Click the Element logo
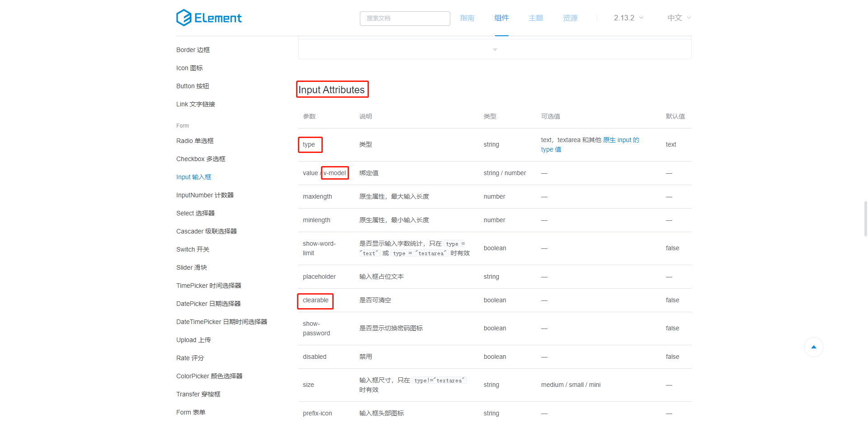 [209, 18]
